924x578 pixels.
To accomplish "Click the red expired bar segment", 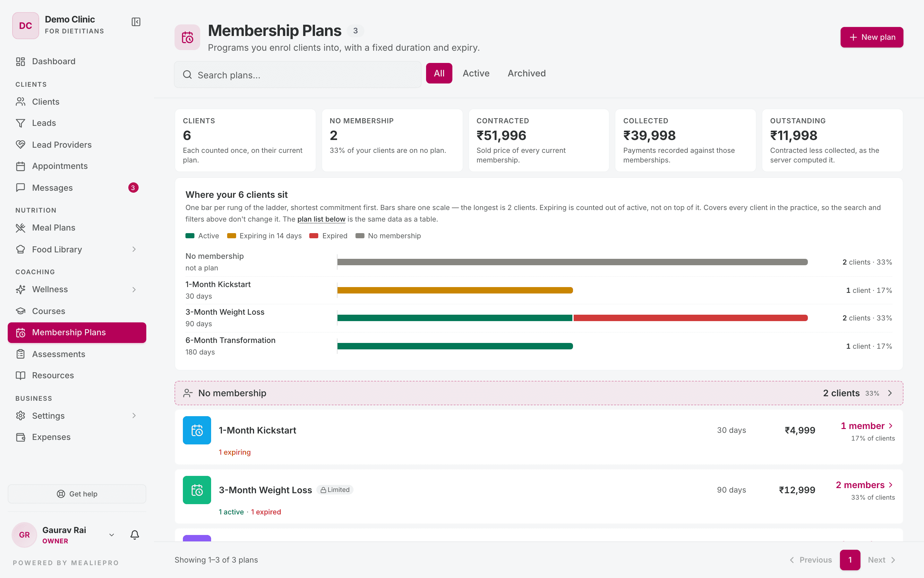I will pos(690,318).
